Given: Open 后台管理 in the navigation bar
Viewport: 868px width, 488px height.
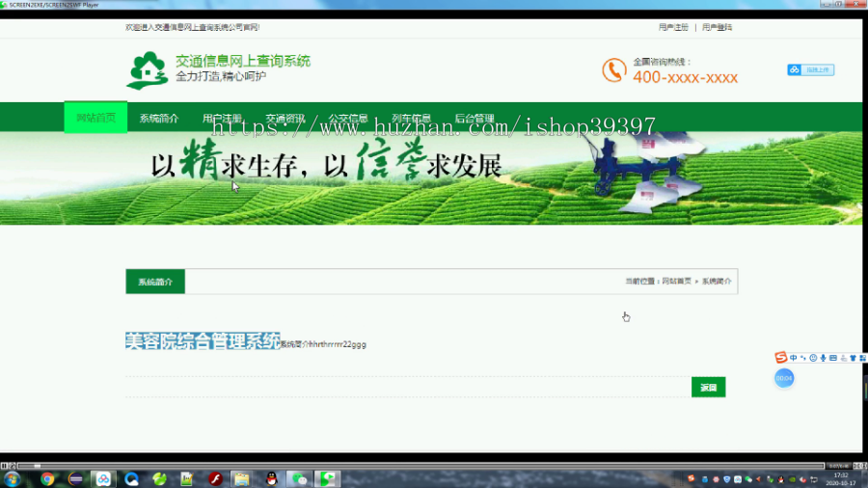Looking at the screenshot, I should (x=475, y=118).
